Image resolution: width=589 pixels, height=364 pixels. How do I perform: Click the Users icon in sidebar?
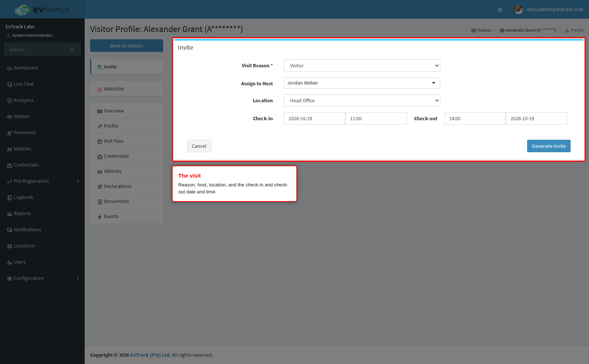pos(10,263)
